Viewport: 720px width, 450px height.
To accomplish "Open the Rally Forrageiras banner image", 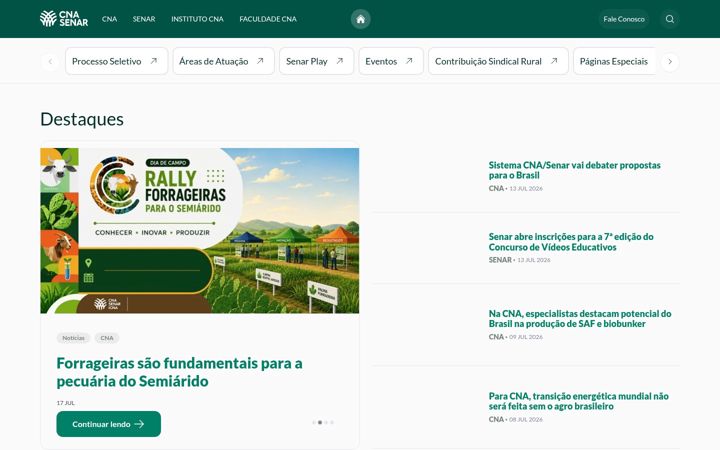I will (x=200, y=231).
